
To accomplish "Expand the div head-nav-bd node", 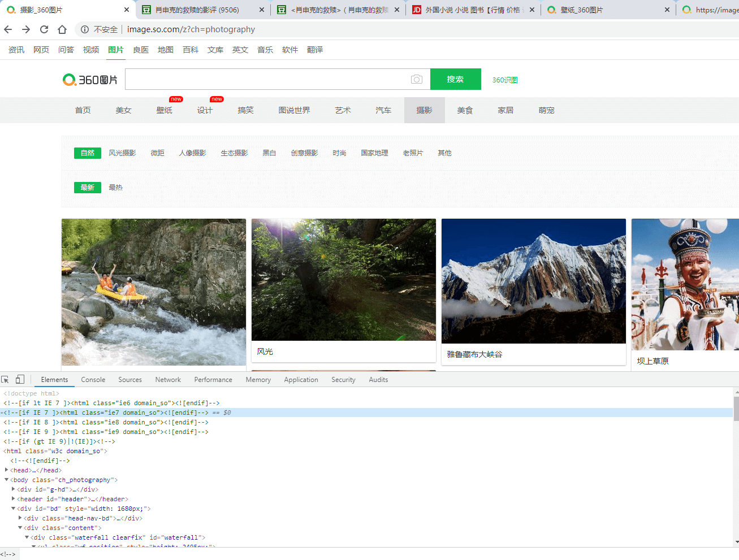I will [20, 518].
